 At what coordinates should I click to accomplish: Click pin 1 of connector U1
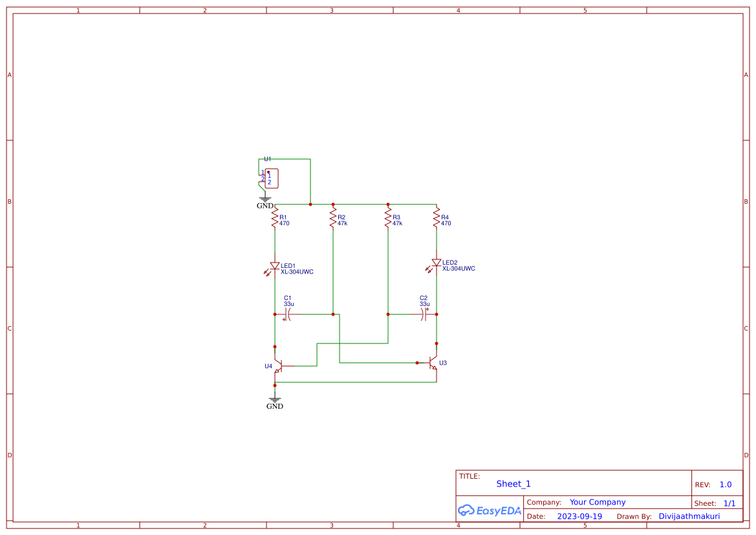click(x=262, y=173)
